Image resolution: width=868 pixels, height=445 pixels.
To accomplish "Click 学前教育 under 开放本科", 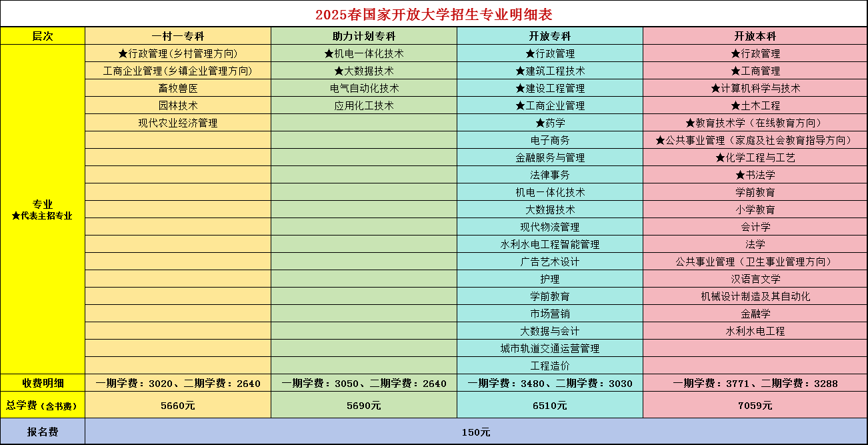I will 755,192.
